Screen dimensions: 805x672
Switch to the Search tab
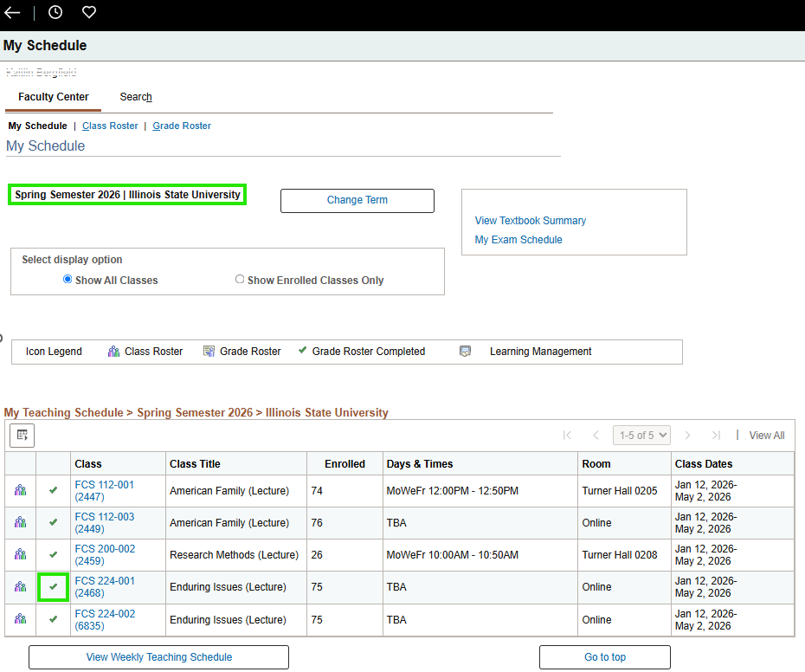click(136, 97)
